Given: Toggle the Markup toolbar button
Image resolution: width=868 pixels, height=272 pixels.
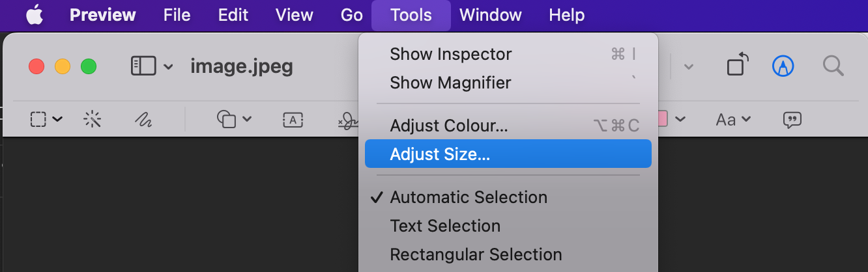Looking at the screenshot, I should click(x=783, y=66).
